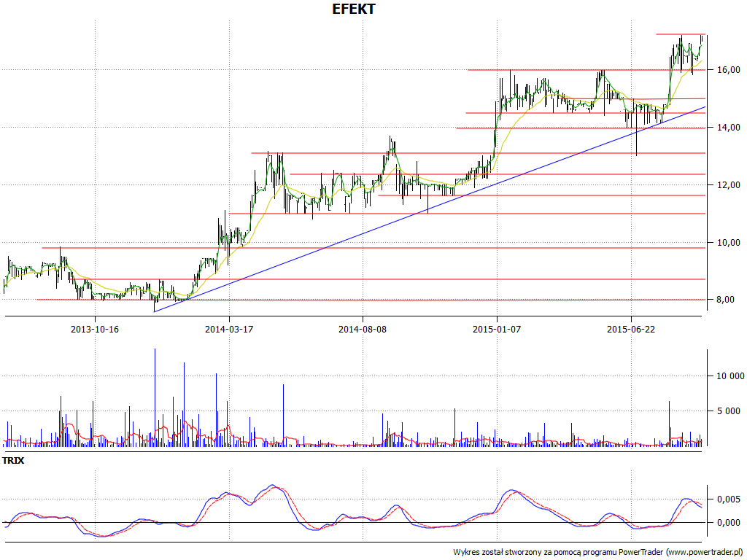The height and width of the screenshot is (560, 747).
Task: Click the 10 000 volume axis label
Action: point(730,376)
